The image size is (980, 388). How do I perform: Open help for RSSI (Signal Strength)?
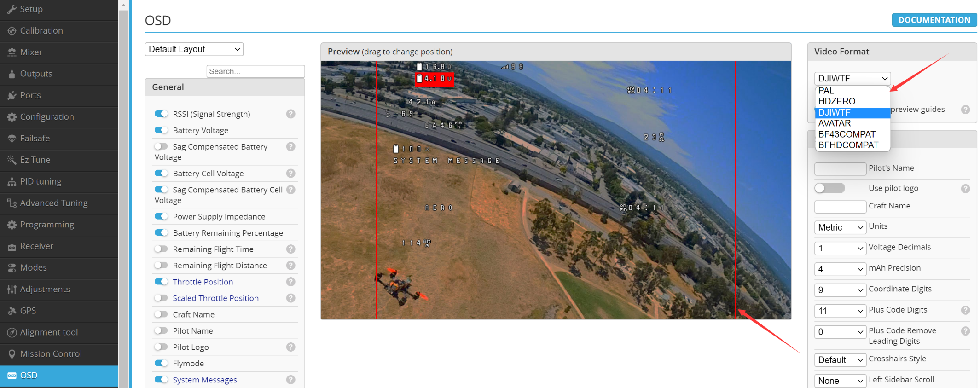point(290,114)
